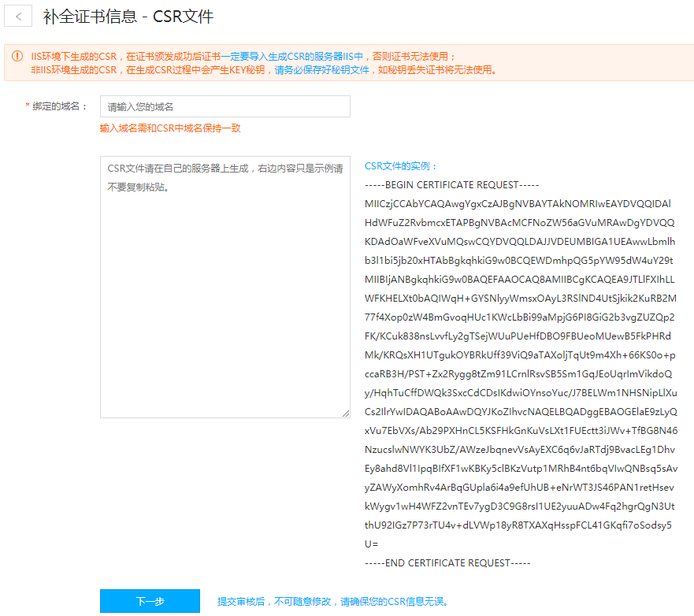Click the page title 补全证书信息 - CSR文件

pyautogui.click(x=128, y=17)
